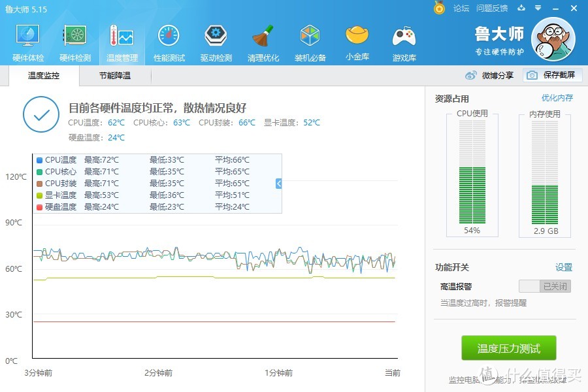Click the CPU使用 usage bar meter
Image resolution: width=588 pixels, height=392 pixels.
click(472, 172)
